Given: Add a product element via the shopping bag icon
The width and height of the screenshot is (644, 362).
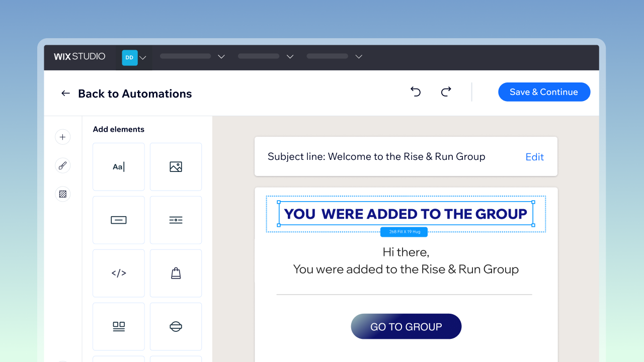Looking at the screenshot, I should point(176,273).
